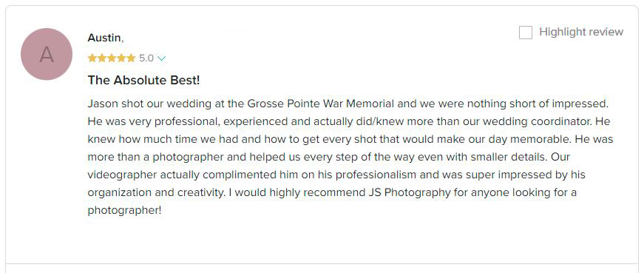644x273 pixels.
Task: Click the second gold star
Action: 102,58
